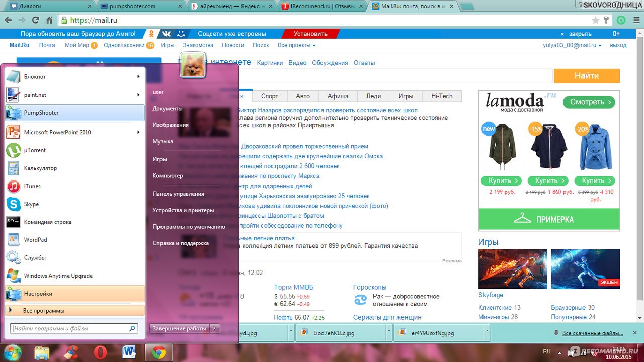This screenshot has width=644, height=362.
Task: Expand paint.net jump list arrow
Action: 138,95
